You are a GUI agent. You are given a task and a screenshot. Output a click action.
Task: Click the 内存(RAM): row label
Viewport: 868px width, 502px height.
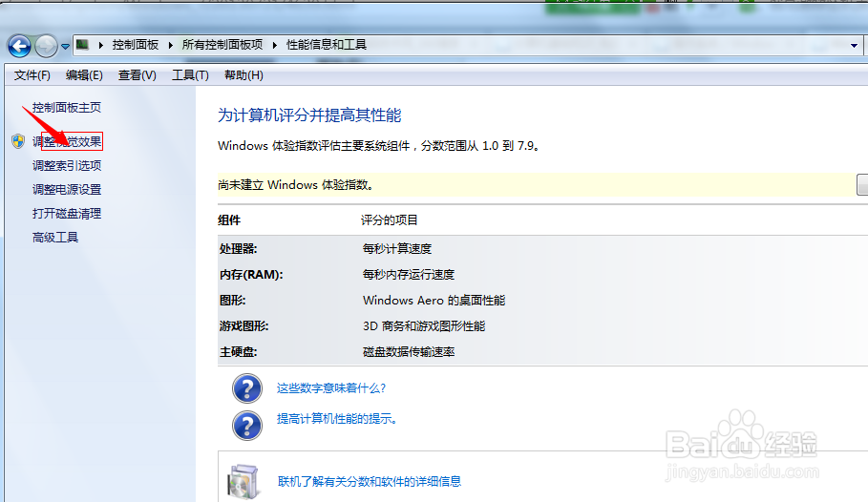pos(251,275)
